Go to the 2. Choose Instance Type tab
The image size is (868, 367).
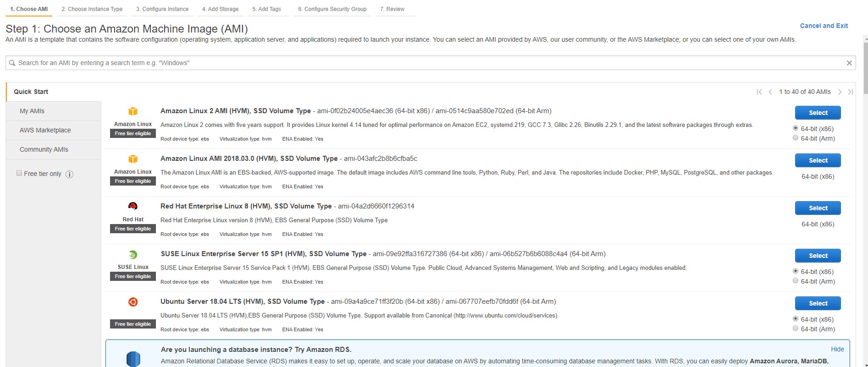pos(92,9)
